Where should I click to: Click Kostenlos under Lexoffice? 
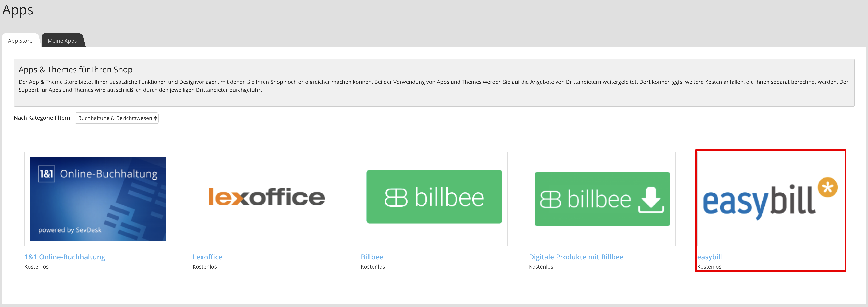click(205, 266)
